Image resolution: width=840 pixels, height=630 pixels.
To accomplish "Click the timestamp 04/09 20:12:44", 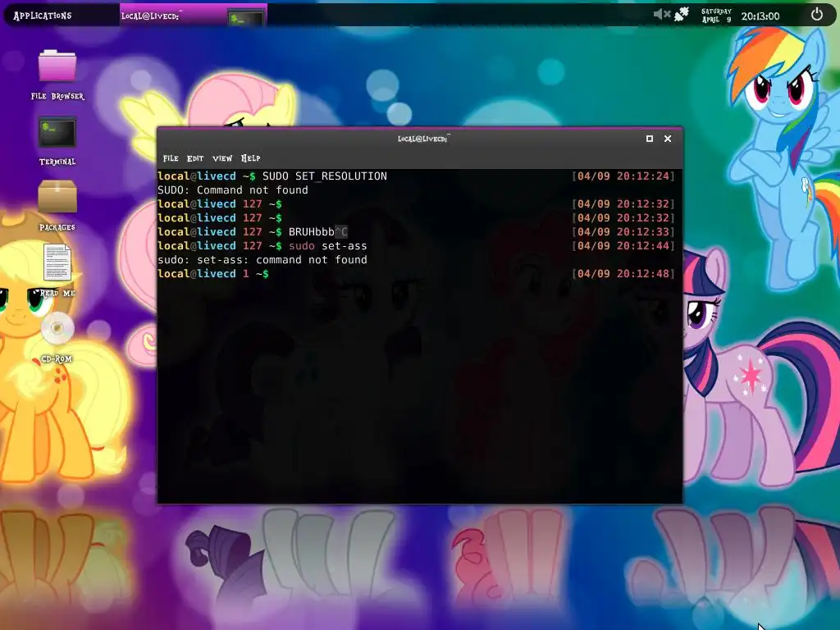I will click(623, 246).
